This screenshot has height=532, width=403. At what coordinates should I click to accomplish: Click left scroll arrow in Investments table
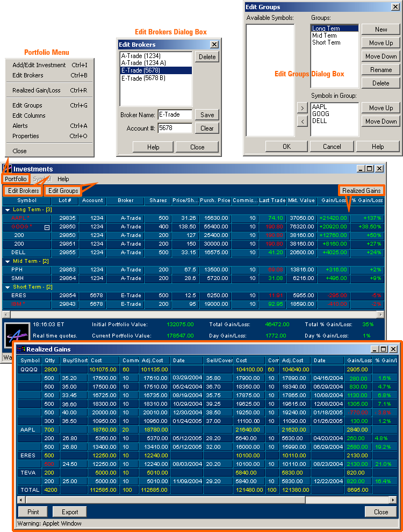[x=6, y=314]
